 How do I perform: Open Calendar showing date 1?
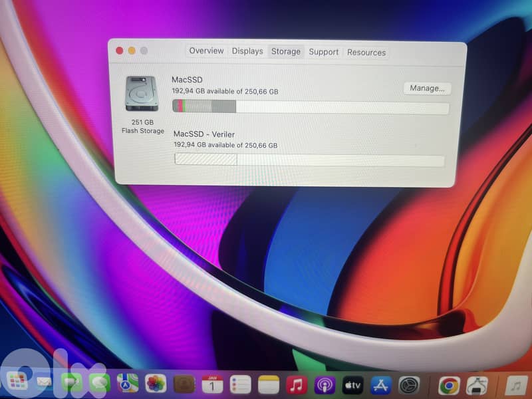click(212, 384)
